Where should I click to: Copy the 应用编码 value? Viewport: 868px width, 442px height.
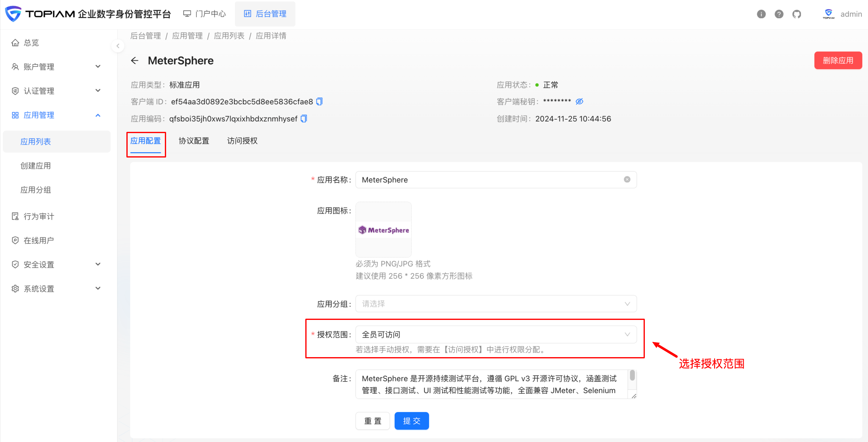point(303,118)
